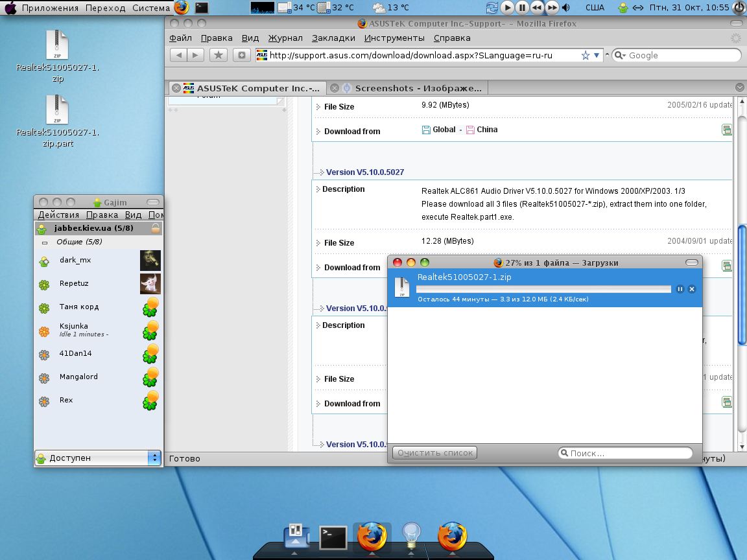This screenshot has width=747, height=560.
Task: Click the download progress bar
Action: click(x=543, y=289)
